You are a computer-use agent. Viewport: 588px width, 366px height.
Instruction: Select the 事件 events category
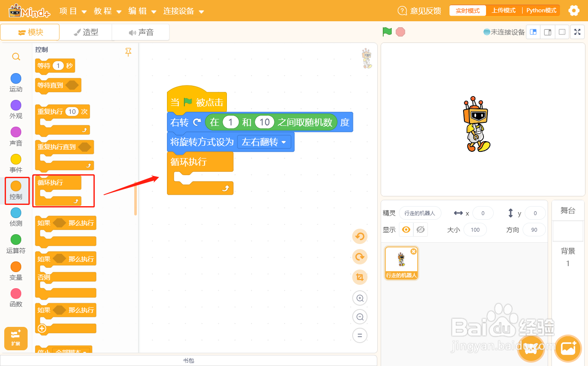click(16, 164)
